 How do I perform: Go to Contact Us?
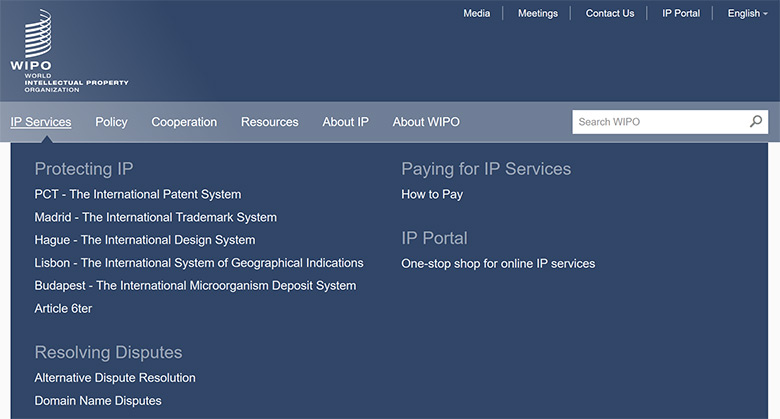click(x=610, y=13)
